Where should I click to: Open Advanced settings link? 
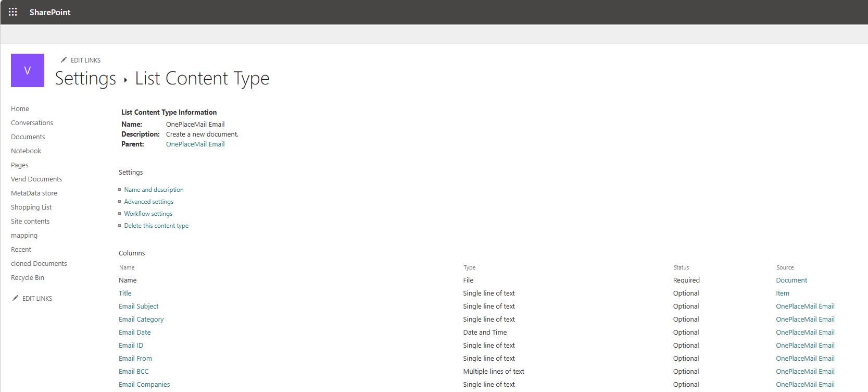[x=149, y=202]
